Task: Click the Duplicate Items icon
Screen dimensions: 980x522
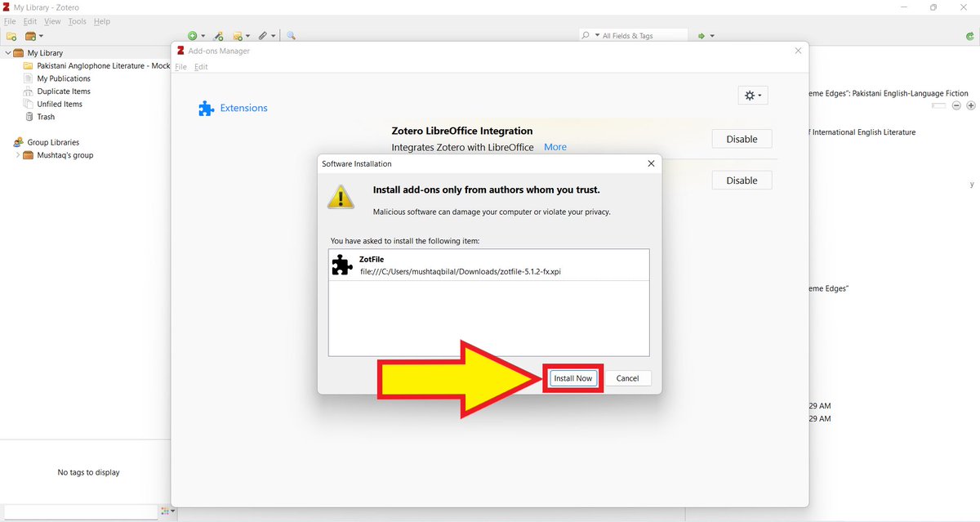Action: pyautogui.click(x=29, y=91)
